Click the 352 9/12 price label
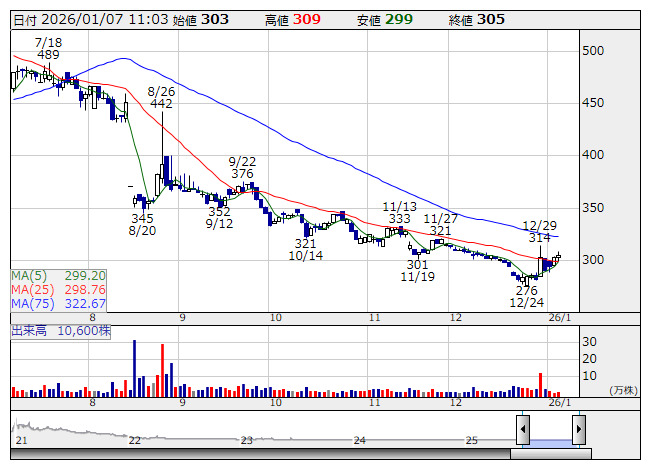The image size is (653, 470). pyautogui.click(x=219, y=218)
